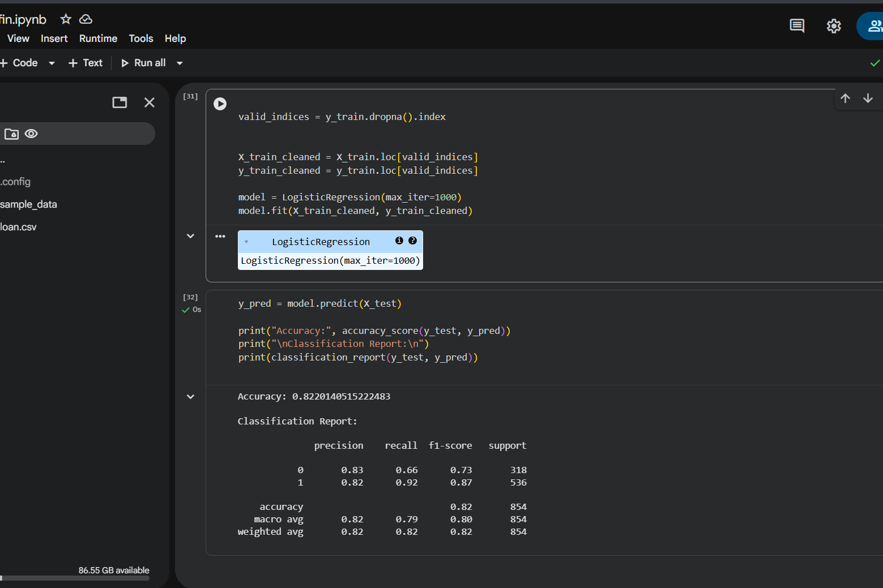Toggle show hidden files eye icon
Screen dimensions: 883x588
[x=31, y=134]
